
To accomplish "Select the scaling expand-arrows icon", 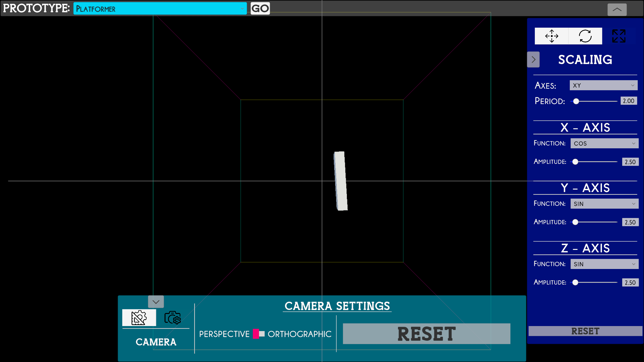I will pyautogui.click(x=619, y=36).
